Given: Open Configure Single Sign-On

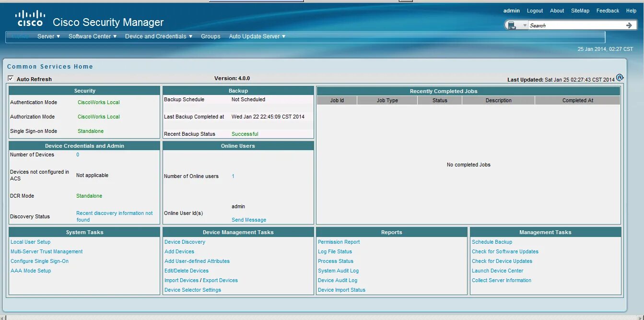Looking at the screenshot, I should (x=39, y=261).
